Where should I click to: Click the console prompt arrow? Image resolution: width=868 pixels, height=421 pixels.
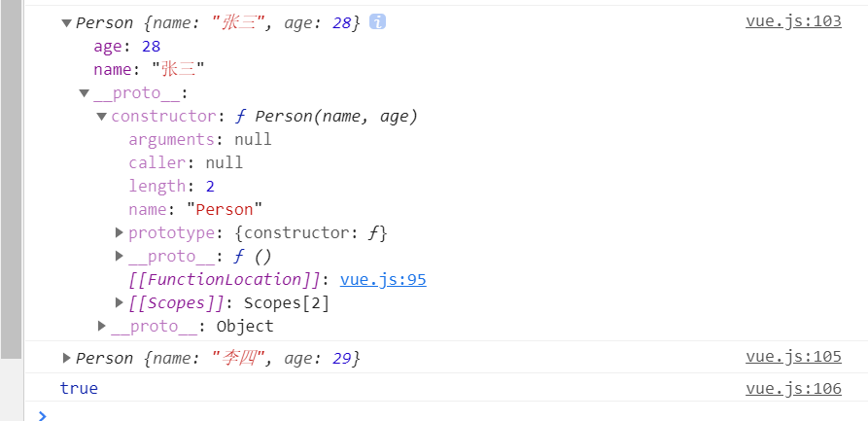pyautogui.click(x=42, y=415)
